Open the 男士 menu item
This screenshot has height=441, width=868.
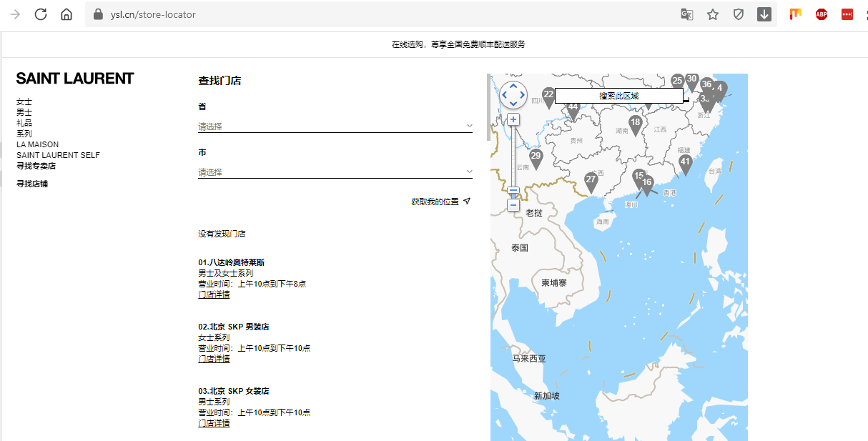[x=24, y=112]
